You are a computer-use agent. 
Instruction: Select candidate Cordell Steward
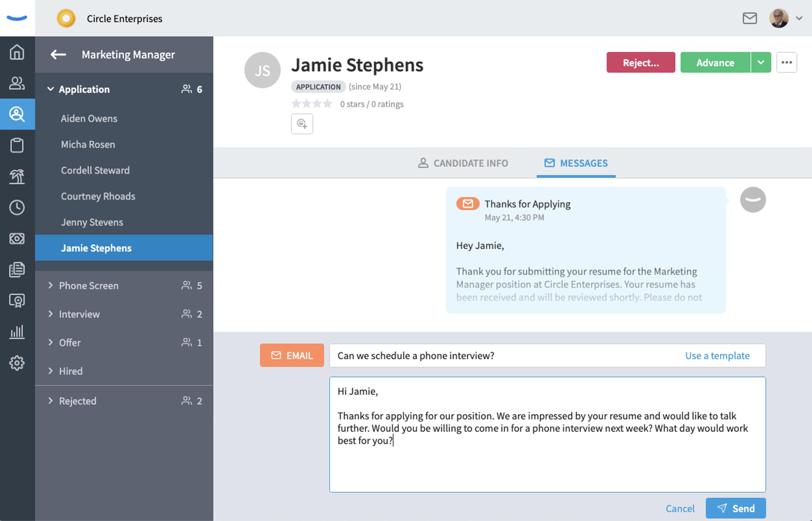124,170
